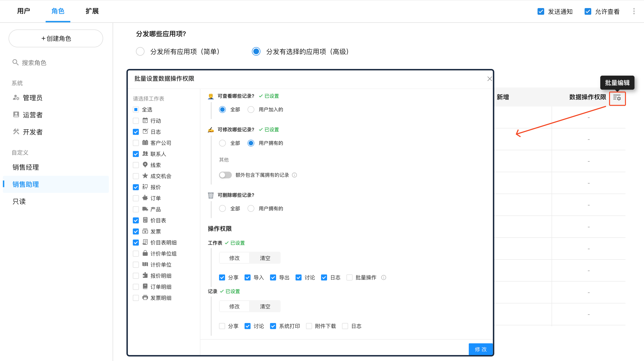Toggle the 全选 worksheets checkbox
The image size is (644, 361).
[136, 109]
